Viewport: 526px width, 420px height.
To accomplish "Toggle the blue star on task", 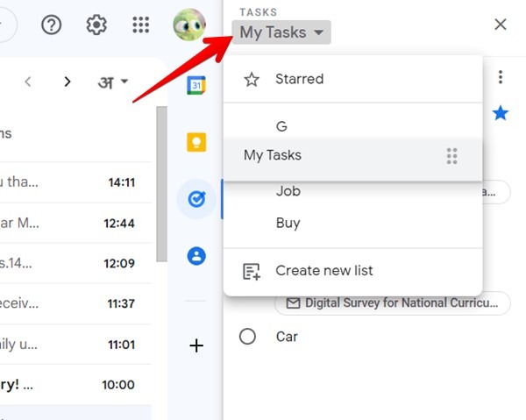I will click(501, 113).
